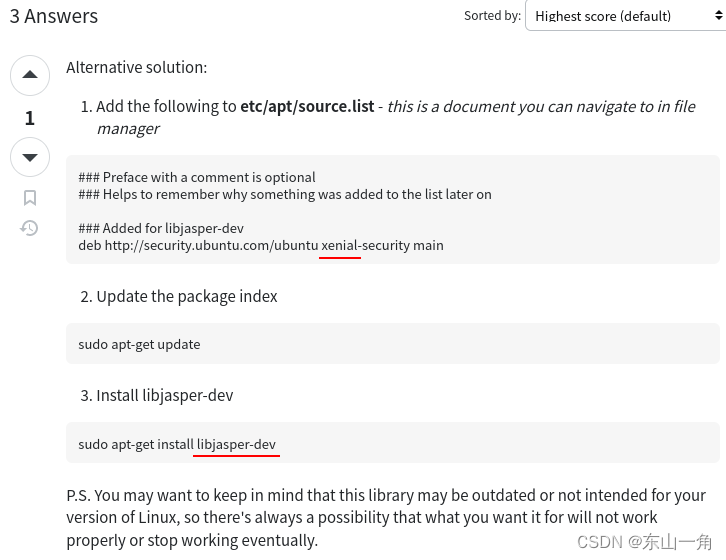Open the answer's activity history

pos(29,228)
